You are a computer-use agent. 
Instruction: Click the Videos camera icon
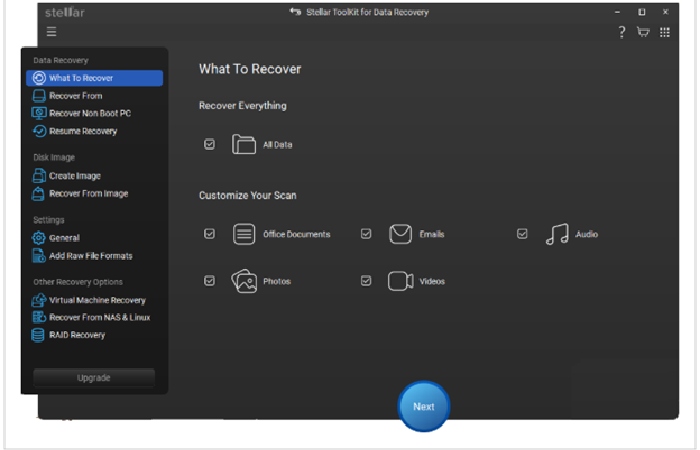coord(400,281)
